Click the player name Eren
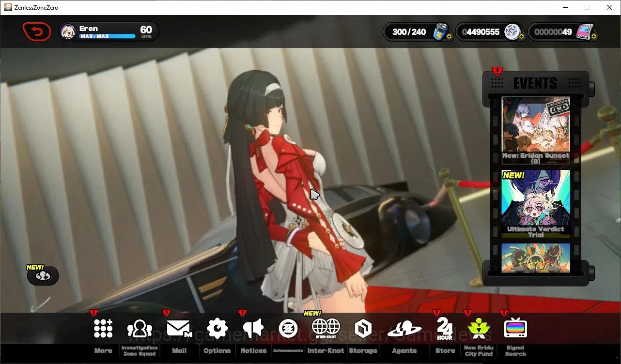The height and width of the screenshot is (364, 621). (x=89, y=29)
